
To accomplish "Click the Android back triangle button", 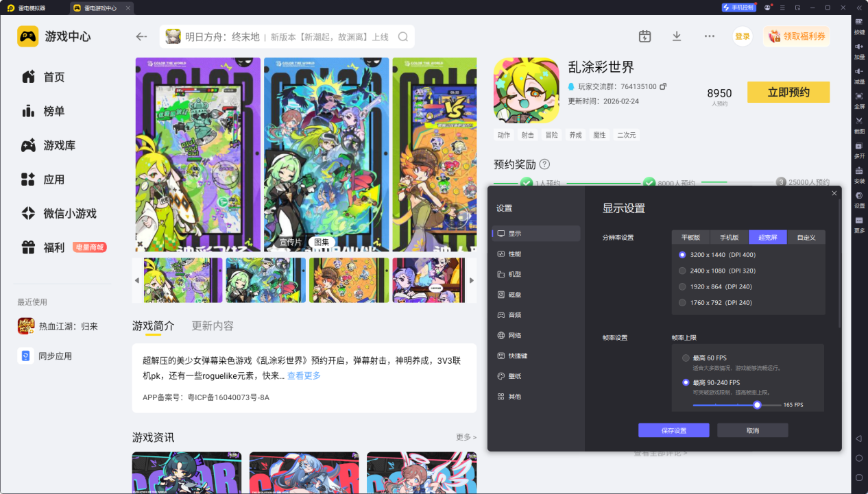I will (x=858, y=438).
